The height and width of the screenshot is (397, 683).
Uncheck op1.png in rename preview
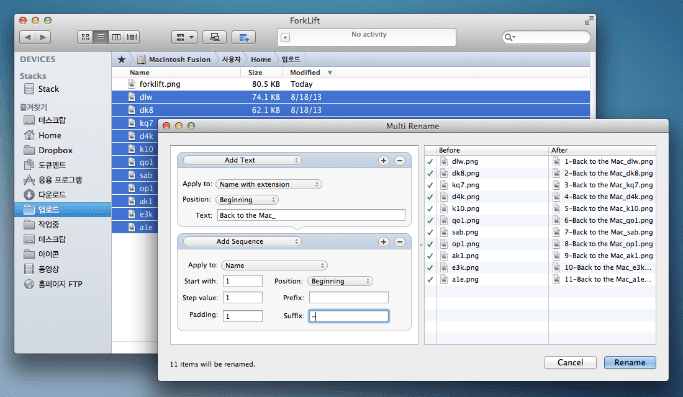tap(430, 244)
